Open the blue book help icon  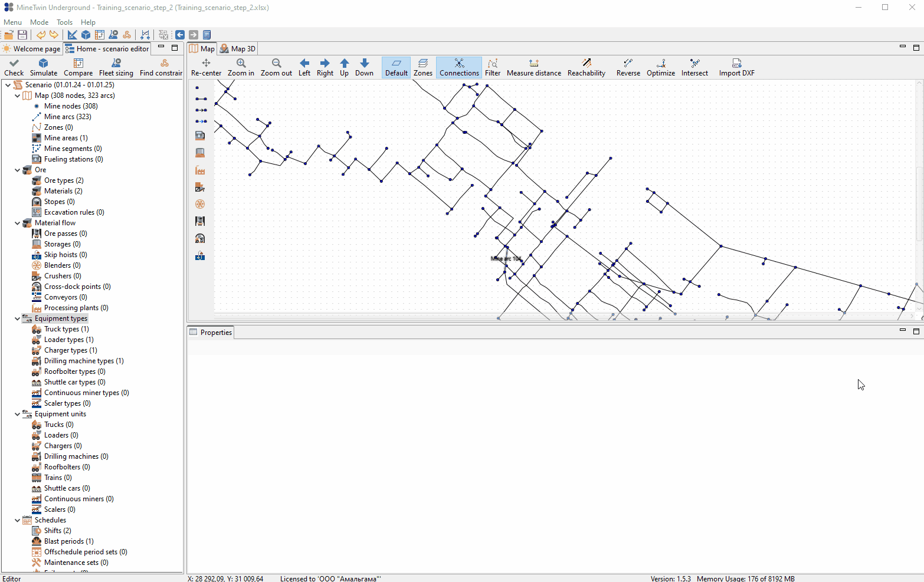coord(207,35)
